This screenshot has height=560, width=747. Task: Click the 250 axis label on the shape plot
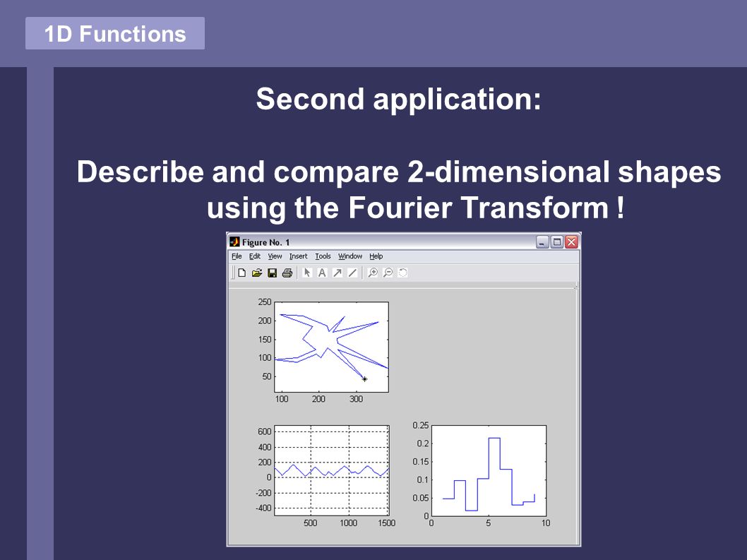click(264, 302)
